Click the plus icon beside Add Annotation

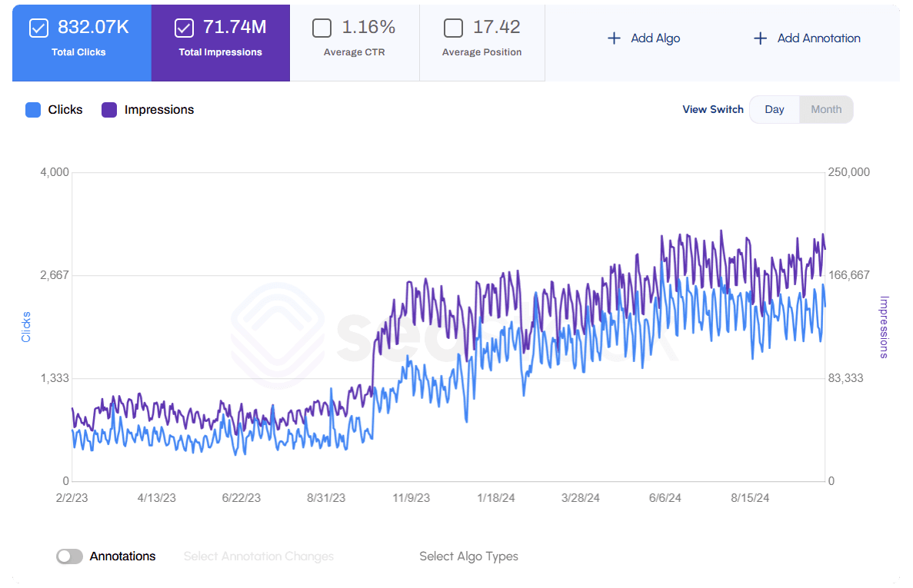tap(760, 38)
